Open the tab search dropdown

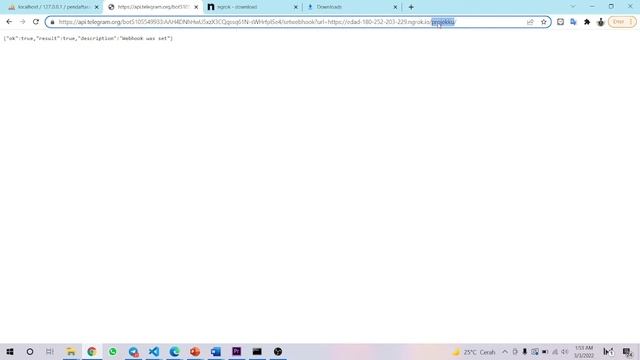tap(573, 7)
